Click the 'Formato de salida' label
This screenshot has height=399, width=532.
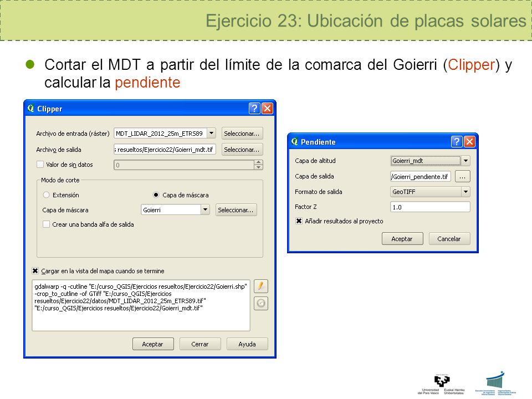click(x=318, y=192)
